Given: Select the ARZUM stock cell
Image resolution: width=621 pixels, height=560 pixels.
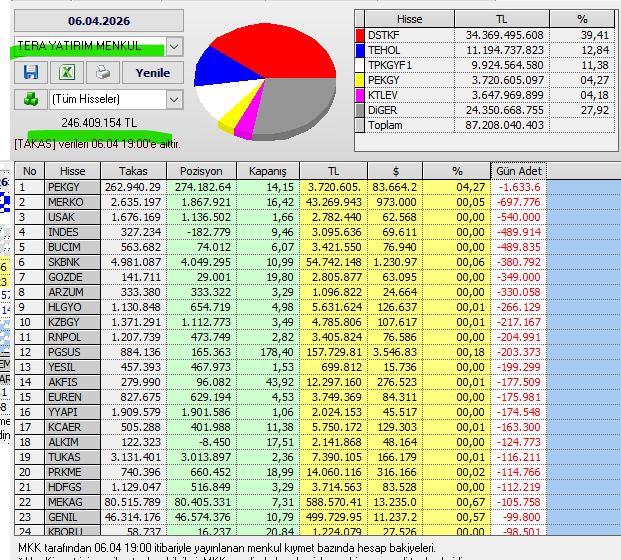Looking at the screenshot, I should (72, 293).
